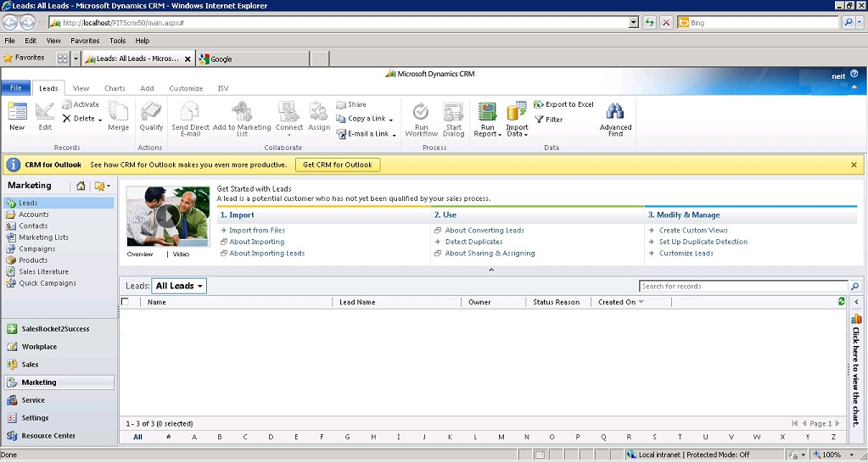Viewport: 868px width, 463px height.
Task: Click the Export to Excel button
Action: click(563, 104)
